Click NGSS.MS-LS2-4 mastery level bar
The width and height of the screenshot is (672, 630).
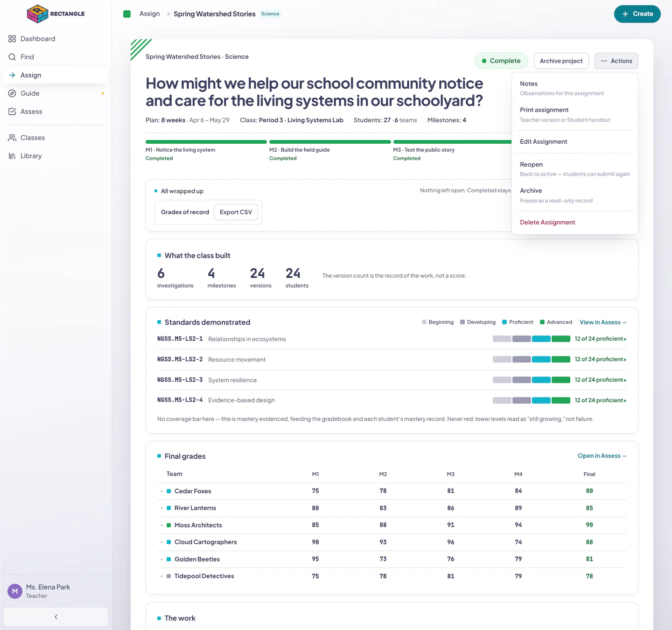(x=532, y=401)
